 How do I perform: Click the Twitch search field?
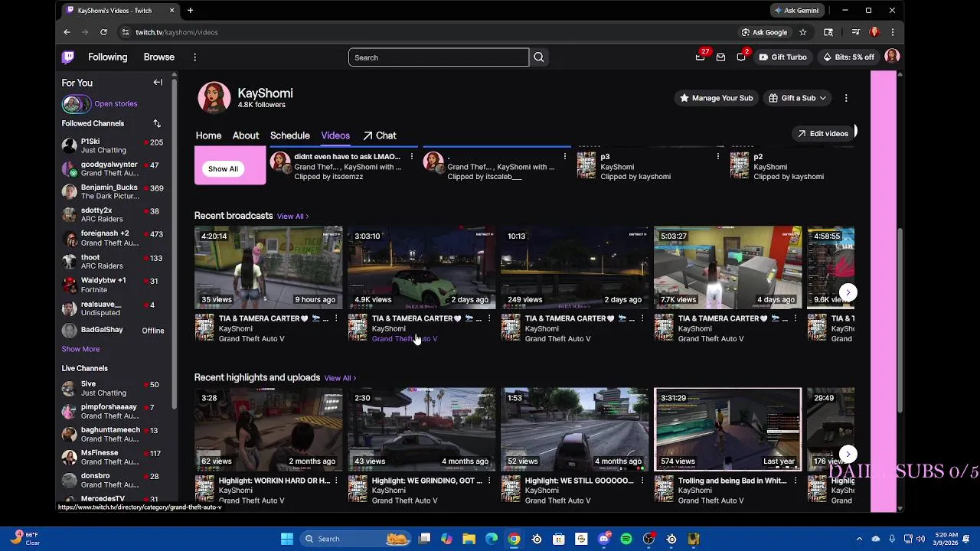coord(439,57)
